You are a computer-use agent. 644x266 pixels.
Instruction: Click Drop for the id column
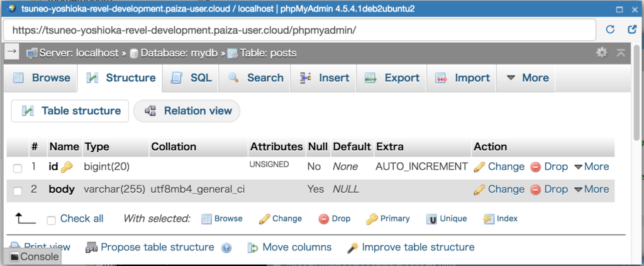549,167
